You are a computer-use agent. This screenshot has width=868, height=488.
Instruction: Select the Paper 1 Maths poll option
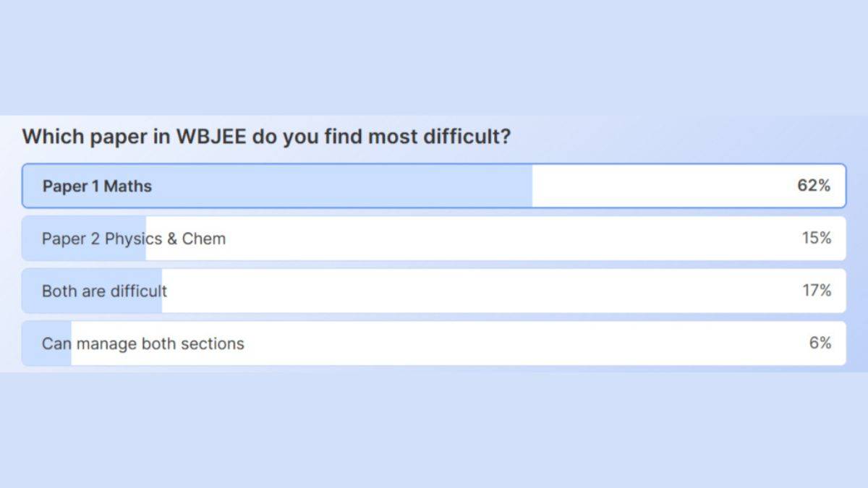tap(434, 186)
